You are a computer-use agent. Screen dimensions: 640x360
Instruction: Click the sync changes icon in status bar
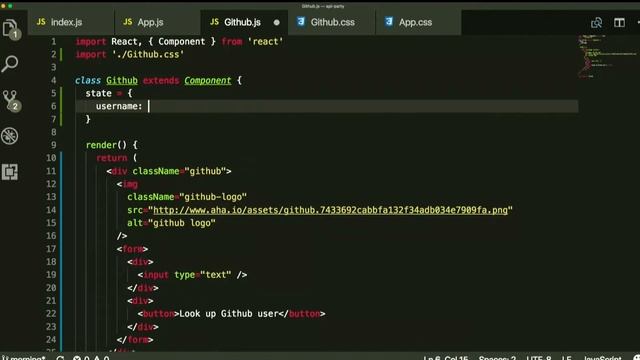point(60,358)
